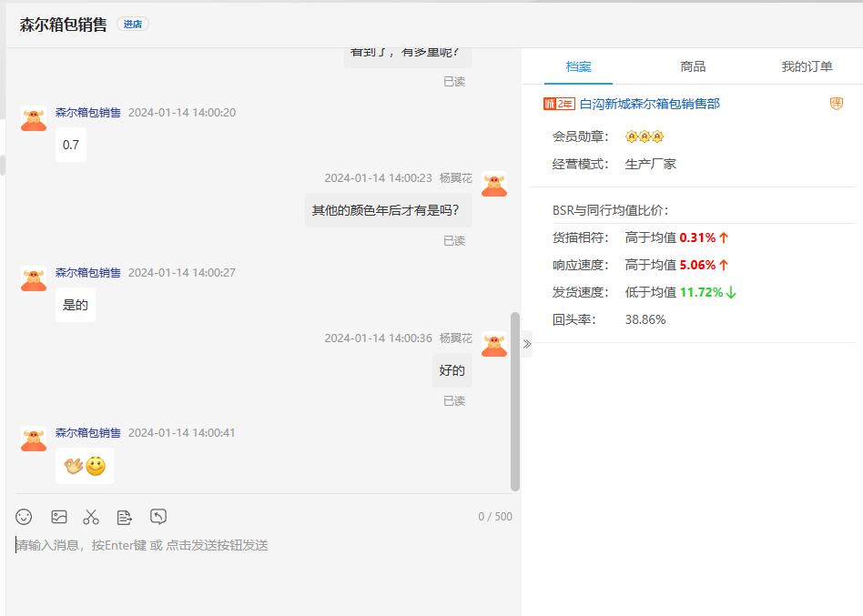
Task: Select the 档案 tab
Action: [x=578, y=66]
